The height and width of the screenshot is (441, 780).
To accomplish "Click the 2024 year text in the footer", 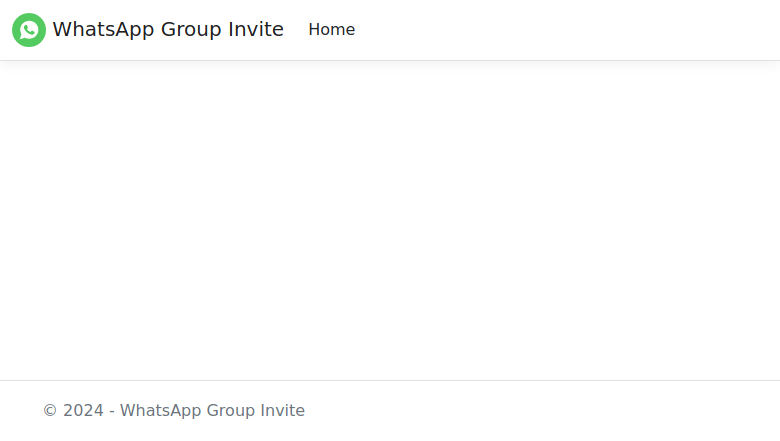I will 83,411.
